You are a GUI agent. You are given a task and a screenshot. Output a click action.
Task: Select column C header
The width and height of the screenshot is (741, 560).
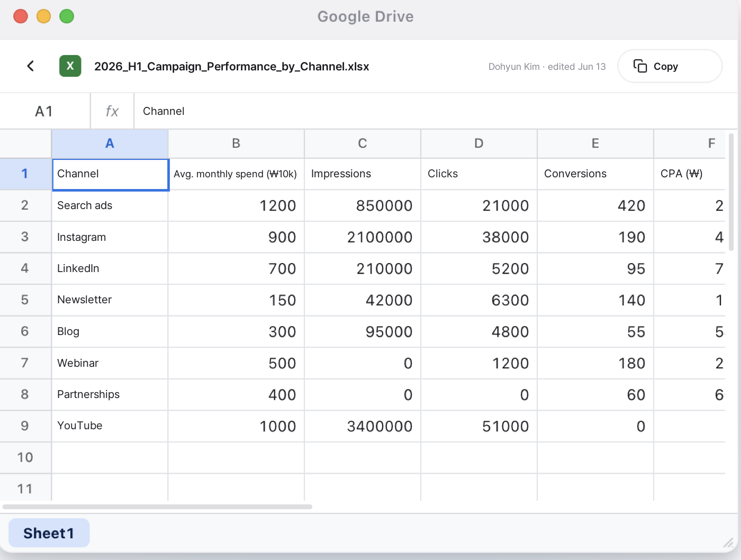coord(363,143)
